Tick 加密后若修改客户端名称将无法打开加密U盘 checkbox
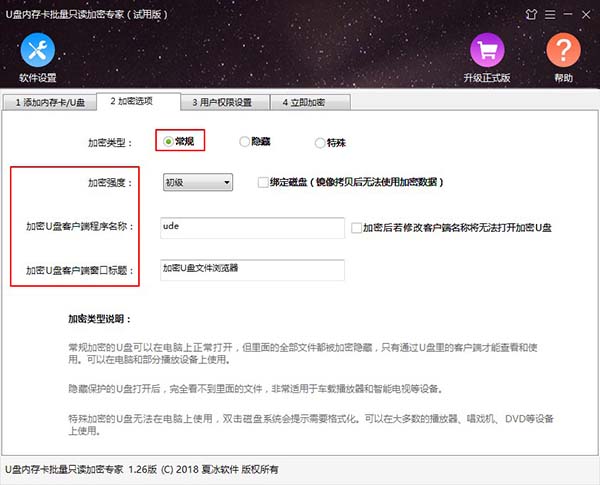The image size is (600, 485). point(356,228)
